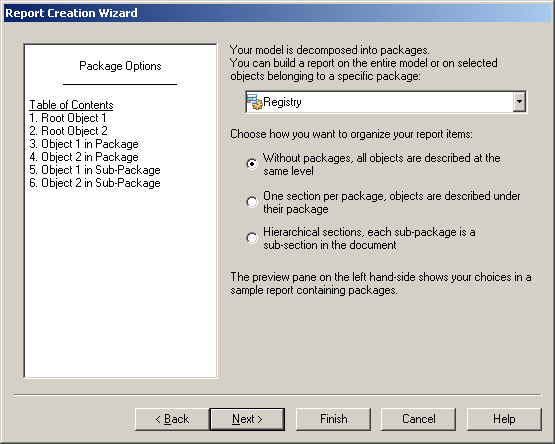Click 'Object 1 in Sub-Package' preview entry

(x=95, y=170)
